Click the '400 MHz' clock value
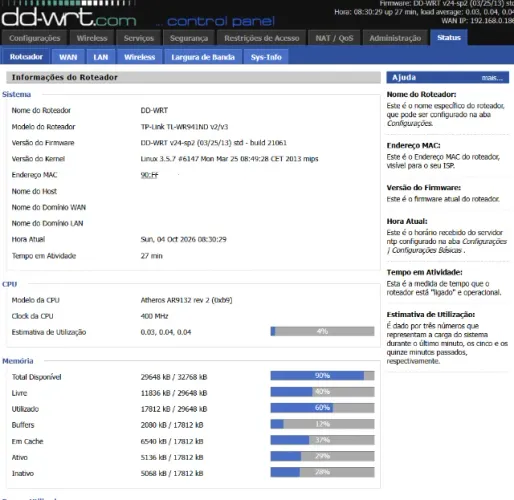The height and width of the screenshot is (500, 514). click(x=154, y=316)
